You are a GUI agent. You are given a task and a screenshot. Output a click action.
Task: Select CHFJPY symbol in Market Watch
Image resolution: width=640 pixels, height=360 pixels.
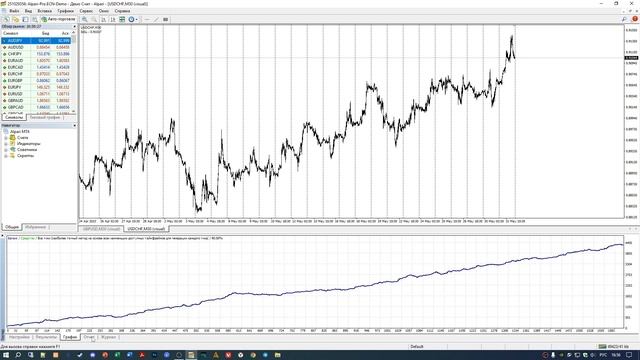15,54
